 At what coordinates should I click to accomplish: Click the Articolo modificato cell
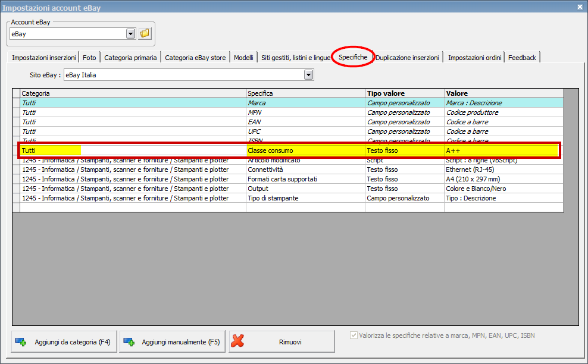pos(306,161)
